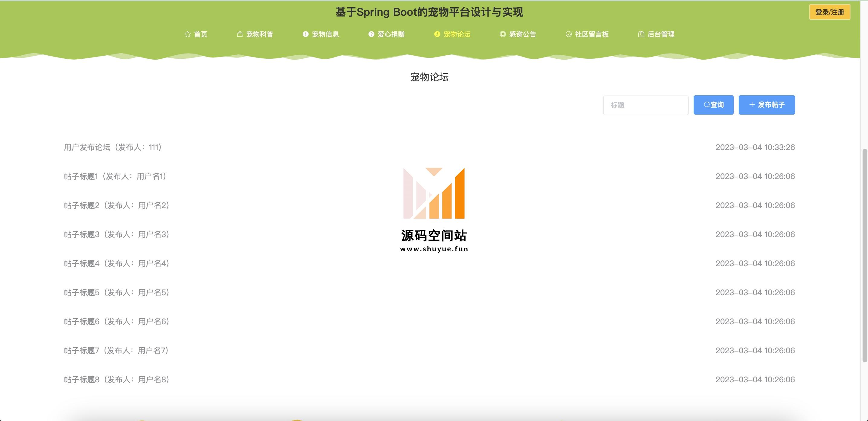Open the 首页 nav item

(196, 34)
